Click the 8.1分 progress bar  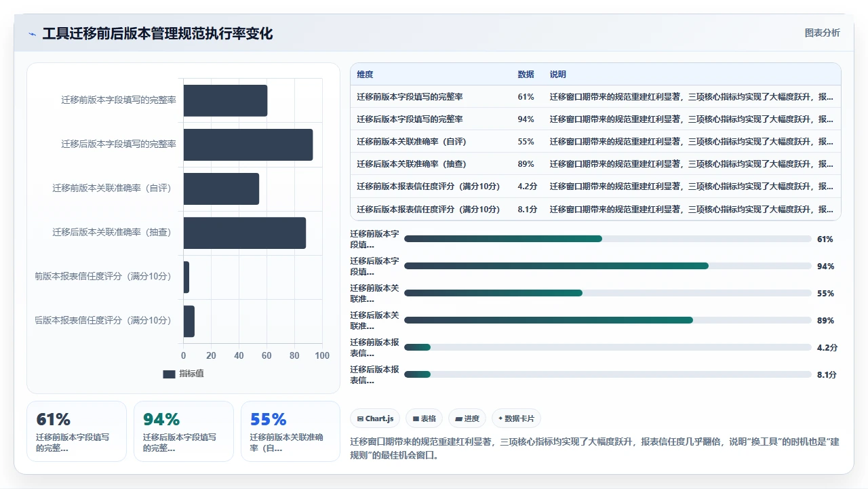click(x=608, y=374)
